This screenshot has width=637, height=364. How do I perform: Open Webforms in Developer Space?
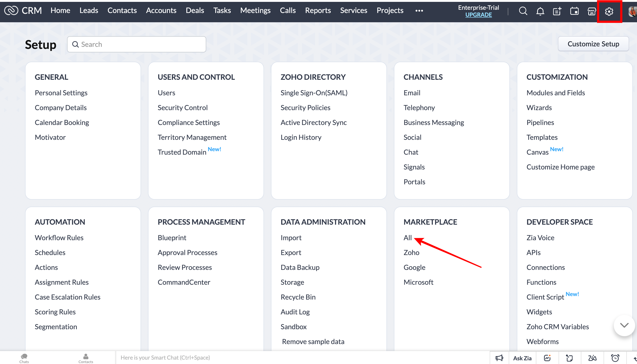542,342
